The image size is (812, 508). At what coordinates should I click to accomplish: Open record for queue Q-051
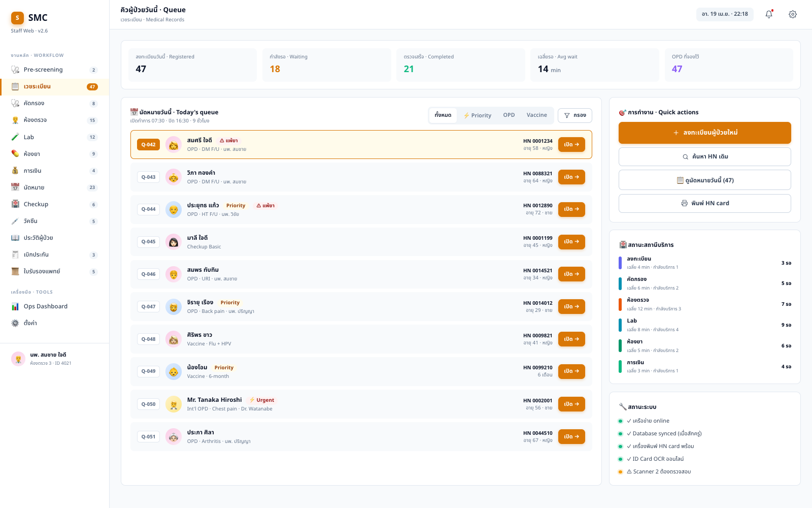(x=571, y=437)
